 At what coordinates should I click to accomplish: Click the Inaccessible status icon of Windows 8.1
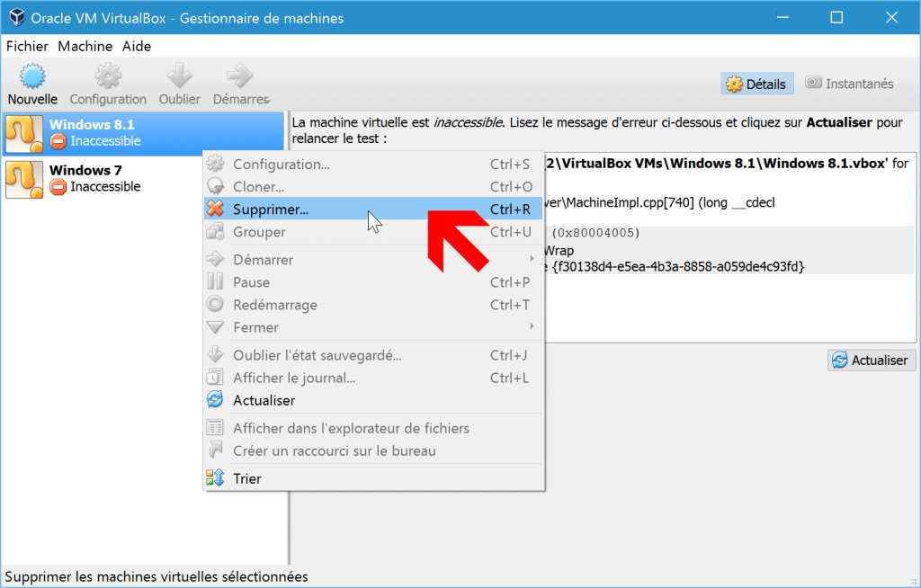(58, 141)
